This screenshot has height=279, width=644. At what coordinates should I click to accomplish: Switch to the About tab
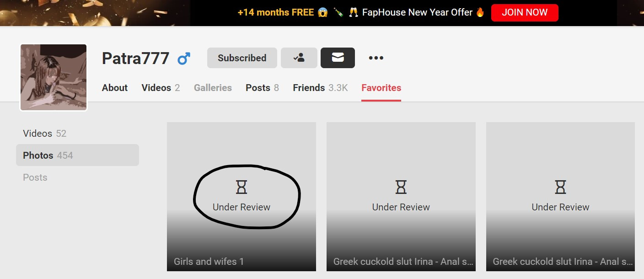click(115, 88)
